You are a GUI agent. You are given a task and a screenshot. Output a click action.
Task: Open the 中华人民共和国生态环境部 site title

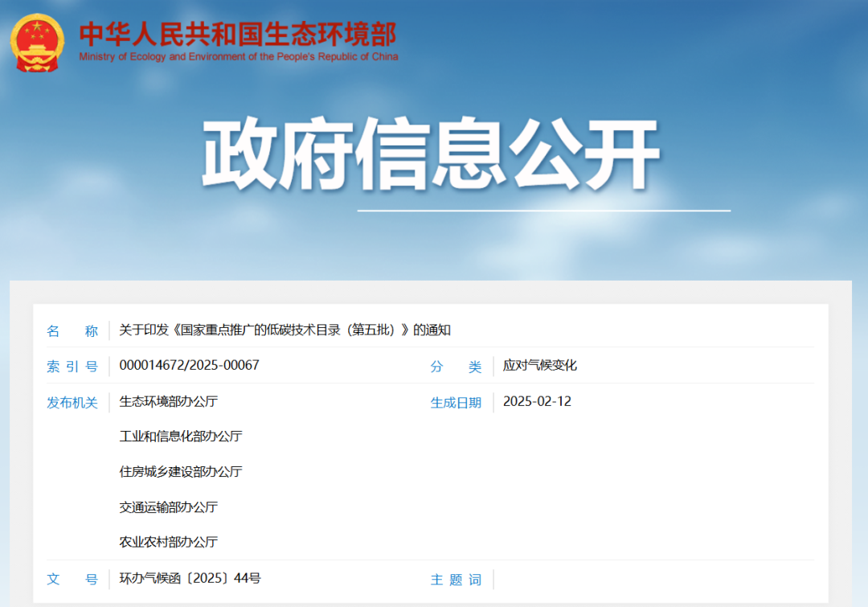point(238,35)
